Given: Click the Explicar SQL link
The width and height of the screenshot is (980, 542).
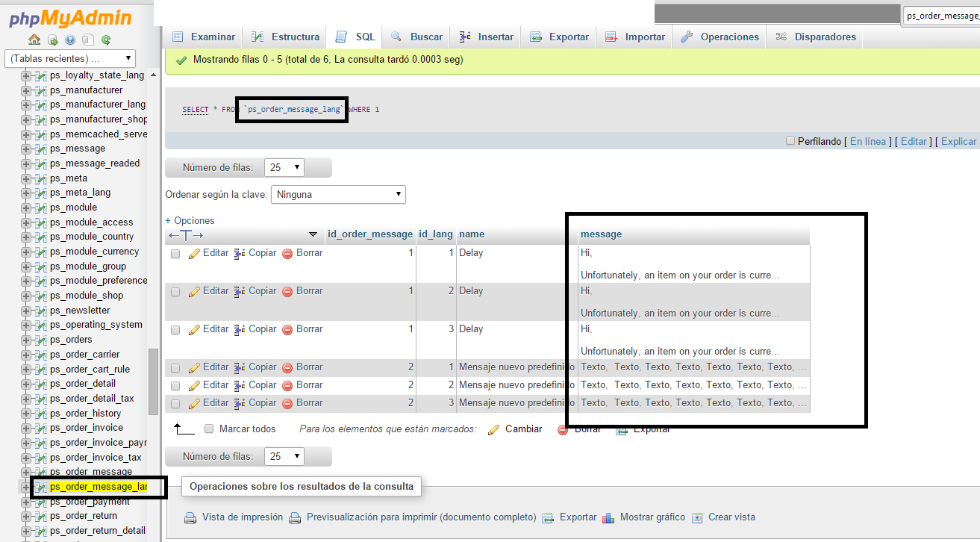Looking at the screenshot, I should click(x=958, y=141).
